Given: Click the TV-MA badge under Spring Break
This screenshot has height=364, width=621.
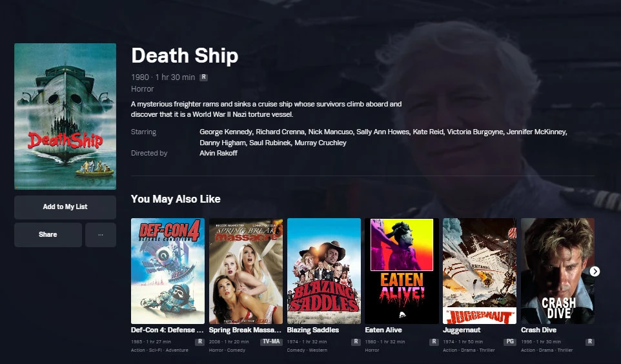Looking at the screenshot, I should pos(271,341).
